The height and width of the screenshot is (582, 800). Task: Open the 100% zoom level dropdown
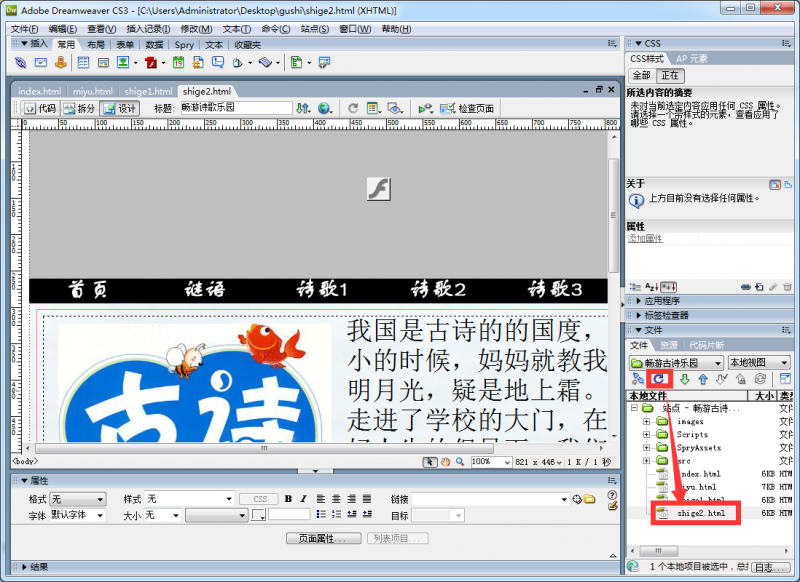(491, 462)
